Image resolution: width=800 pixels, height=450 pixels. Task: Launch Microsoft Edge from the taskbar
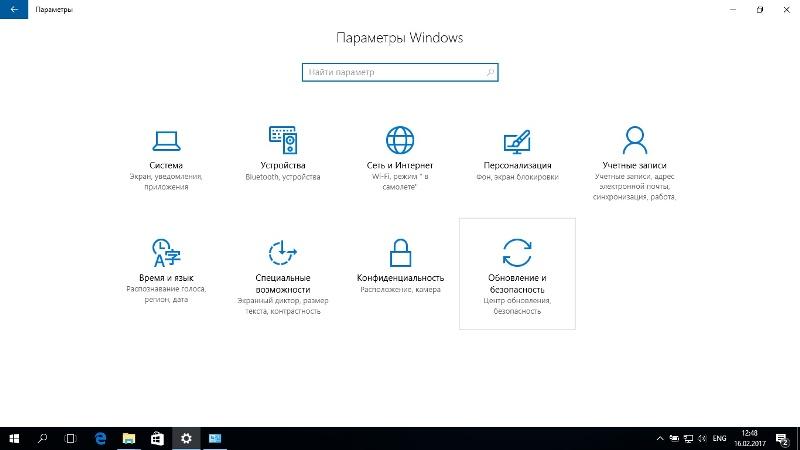point(101,438)
